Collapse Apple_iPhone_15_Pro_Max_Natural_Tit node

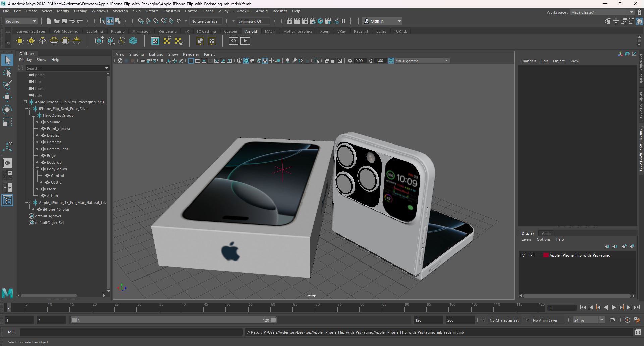click(x=29, y=203)
